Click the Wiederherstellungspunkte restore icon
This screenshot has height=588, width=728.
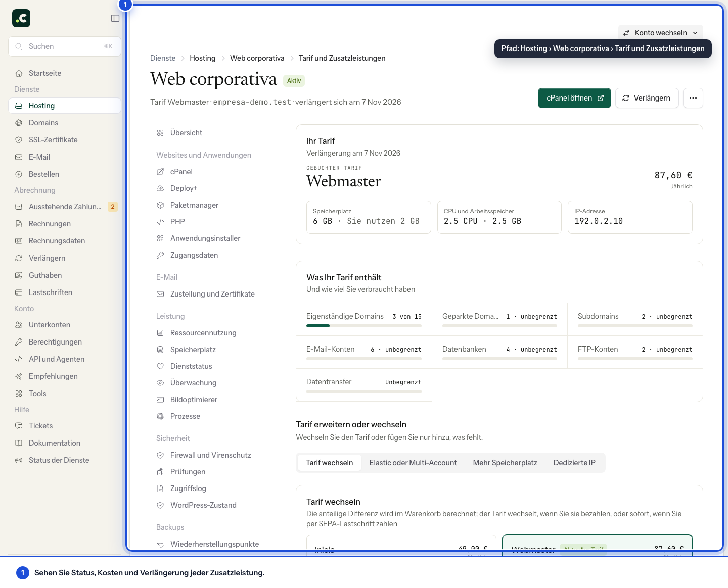point(160,544)
